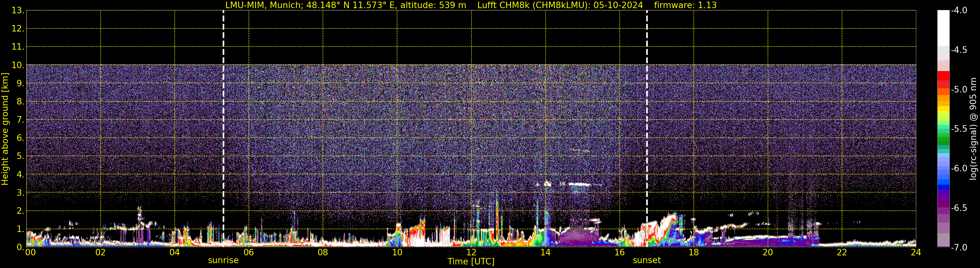Image resolution: width=980 pixels, height=268 pixels.
Task: Click the "13." height axis tick label
Action: (18, 11)
